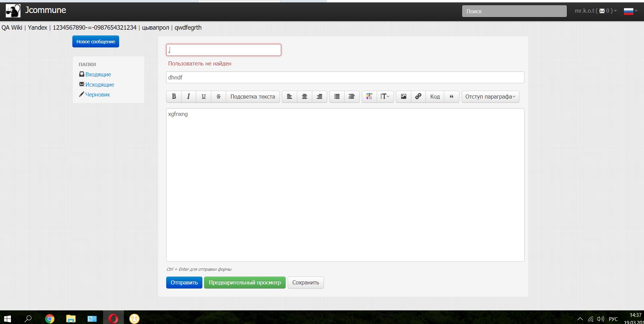Image resolution: width=644 pixels, height=324 pixels.
Task: Open the font size dropdown
Action: [x=385, y=97]
